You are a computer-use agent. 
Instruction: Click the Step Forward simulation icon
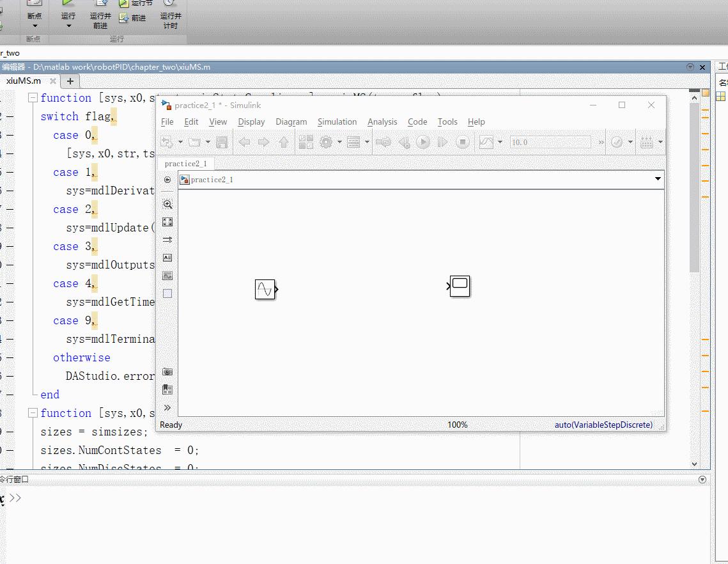[442, 142]
